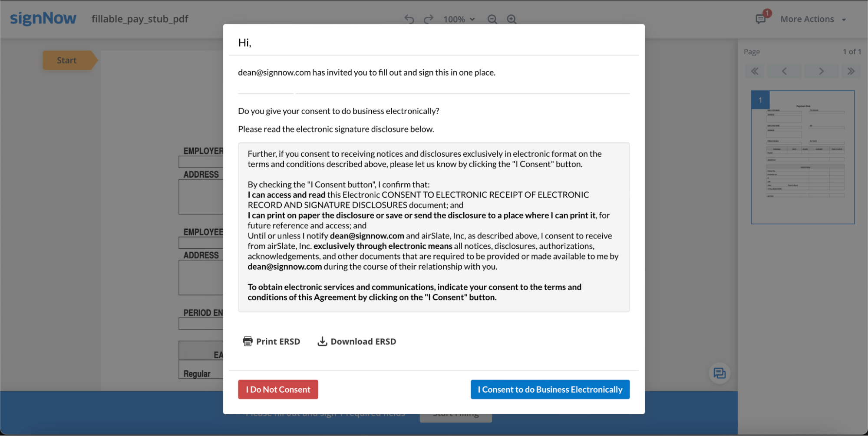This screenshot has height=436, width=868.
Task: Click the yellow Start flag marker
Action: pyautogui.click(x=67, y=60)
